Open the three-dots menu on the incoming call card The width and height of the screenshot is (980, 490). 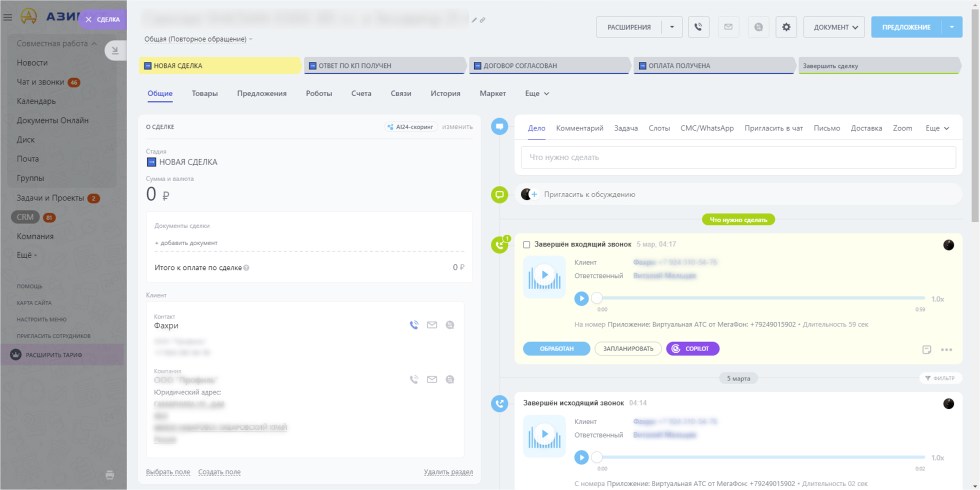pos(946,349)
